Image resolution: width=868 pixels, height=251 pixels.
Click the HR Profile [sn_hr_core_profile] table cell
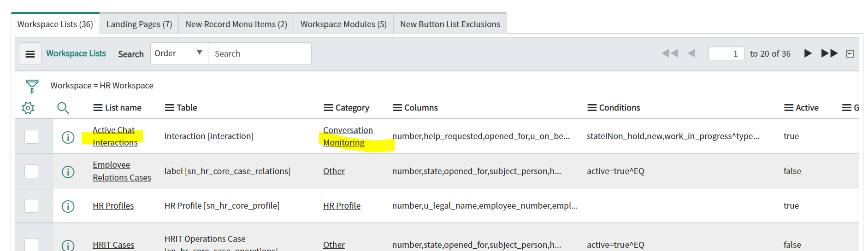point(222,206)
